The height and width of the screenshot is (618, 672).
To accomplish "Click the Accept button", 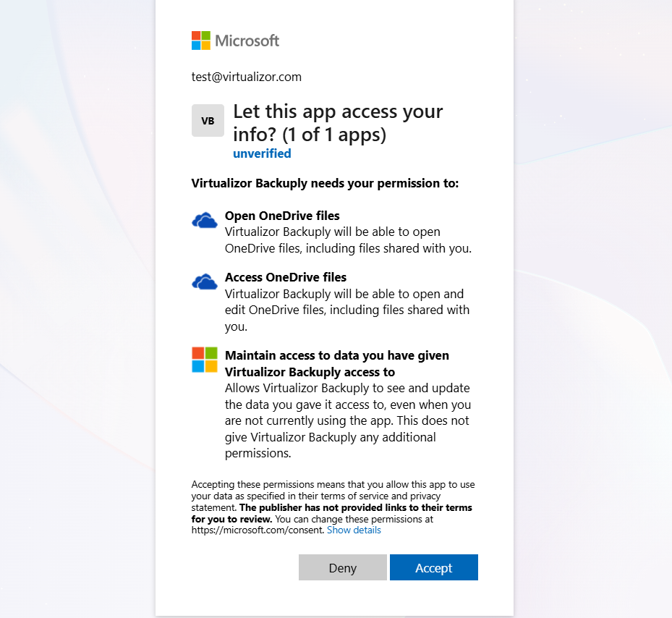I will click(x=434, y=567).
